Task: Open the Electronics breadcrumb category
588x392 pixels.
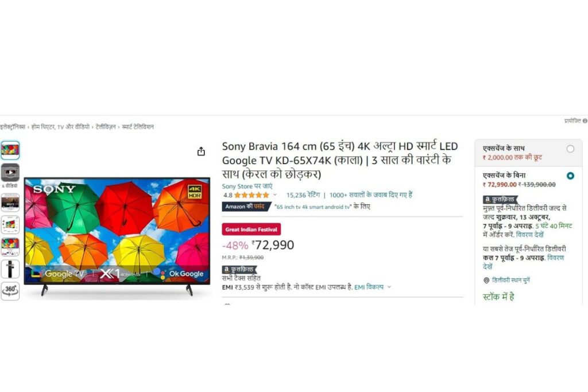Action: click(13, 127)
